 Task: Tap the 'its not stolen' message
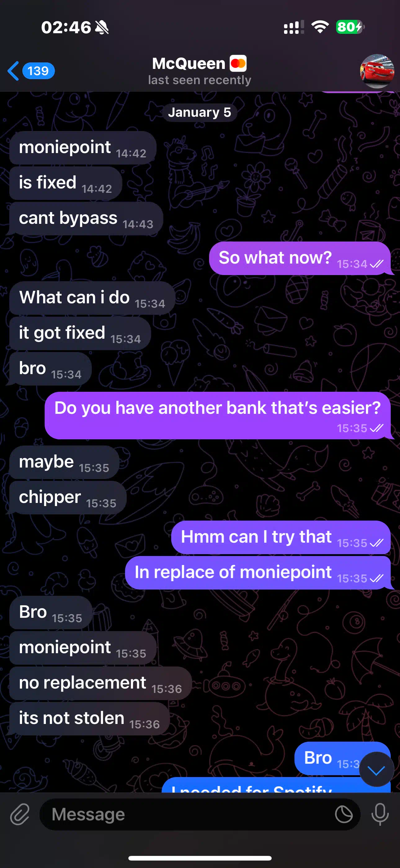89,719
